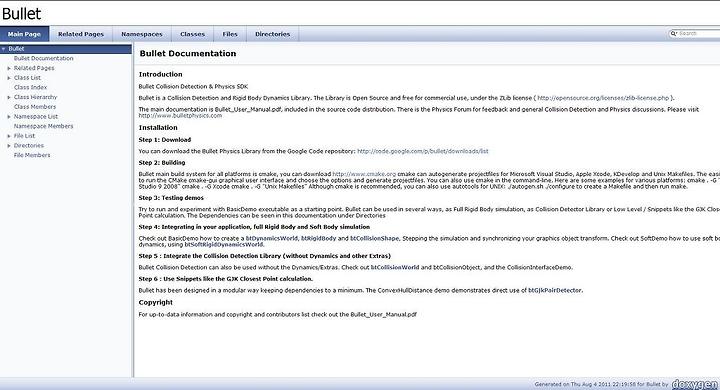This screenshot has width=720, height=390.
Task: Expand the Class List tree node
Action: point(9,78)
